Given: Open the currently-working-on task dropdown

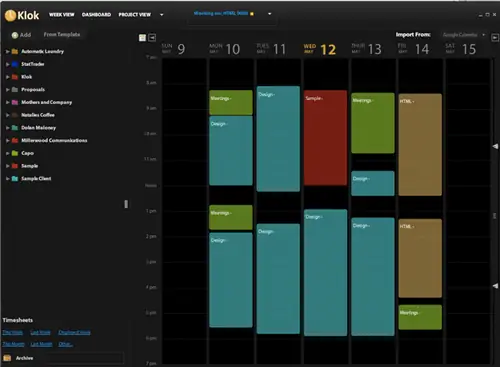Looking at the screenshot, I should (270, 14).
